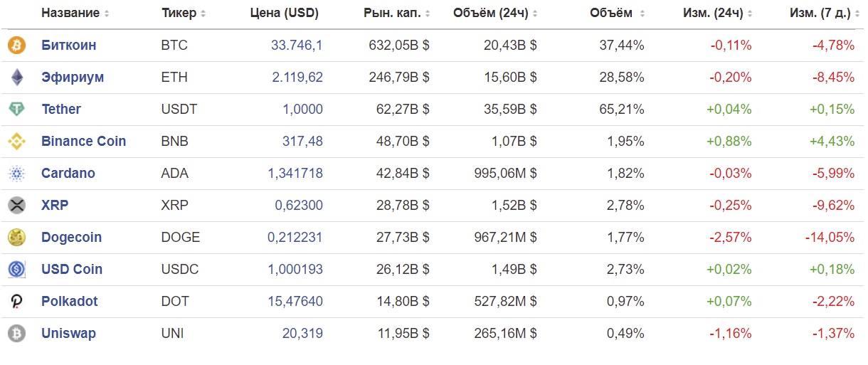Click the Dogecoin dog icon
This screenshot has width=868, height=365.
(x=16, y=238)
